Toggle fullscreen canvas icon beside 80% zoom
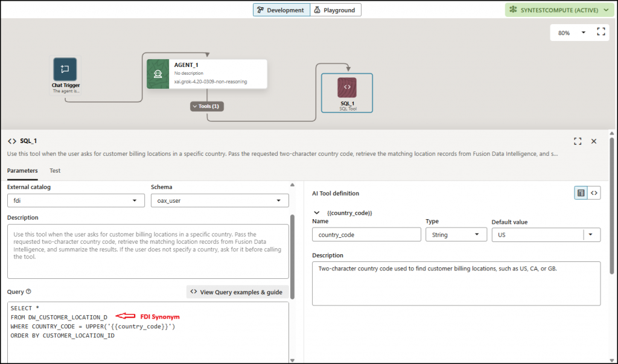 (x=601, y=32)
